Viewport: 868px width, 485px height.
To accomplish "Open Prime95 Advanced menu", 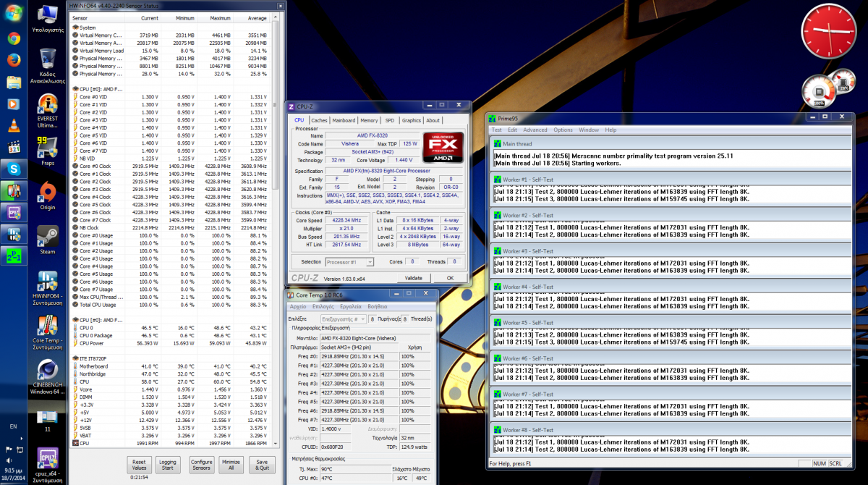I will [x=535, y=130].
